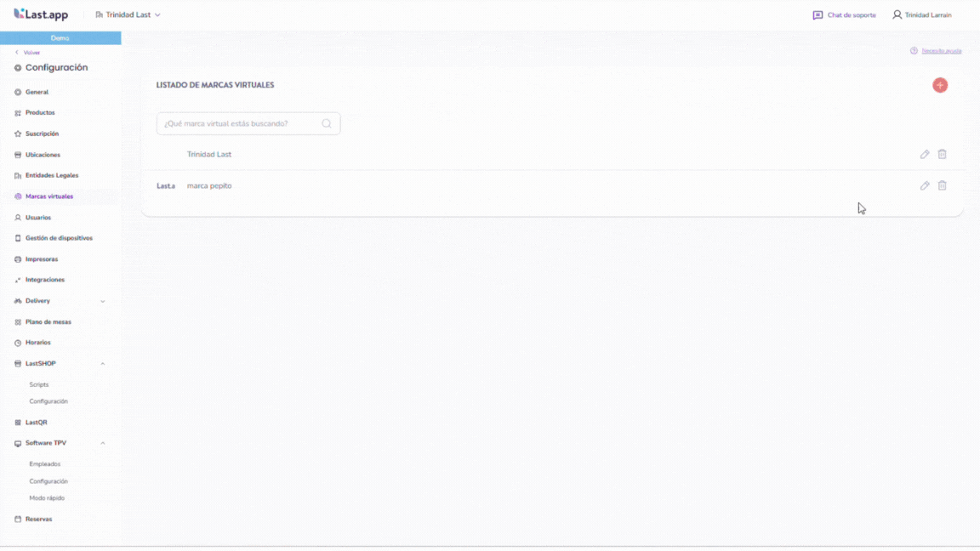Screen dimensions: 980x551
Task: Collapse the LastSHOP section
Action: click(103, 364)
